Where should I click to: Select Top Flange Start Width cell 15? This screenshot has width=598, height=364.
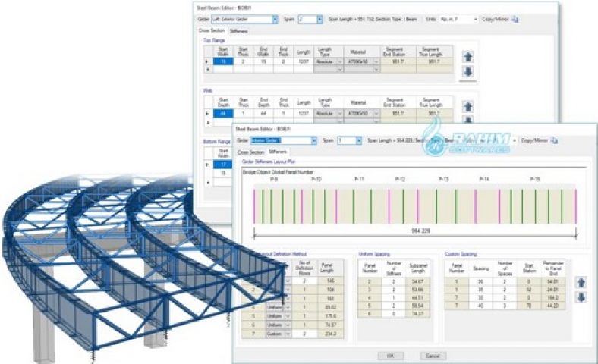click(x=223, y=61)
